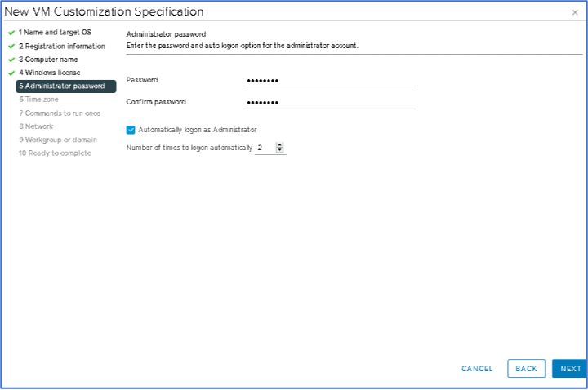Viewport: 588px width, 390px height.
Task: Cancel the customization specification wizard
Action: point(477,369)
